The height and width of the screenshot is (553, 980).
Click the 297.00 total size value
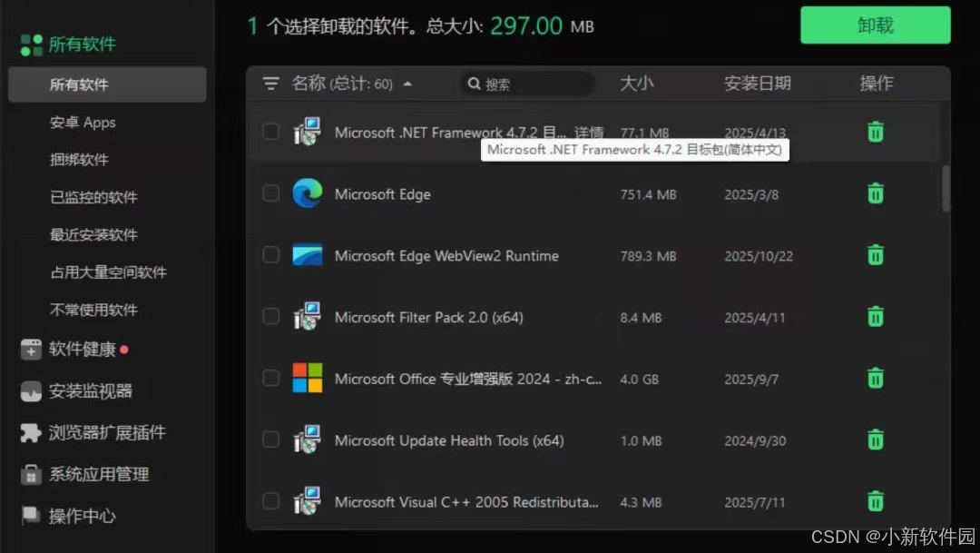(x=526, y=25)
